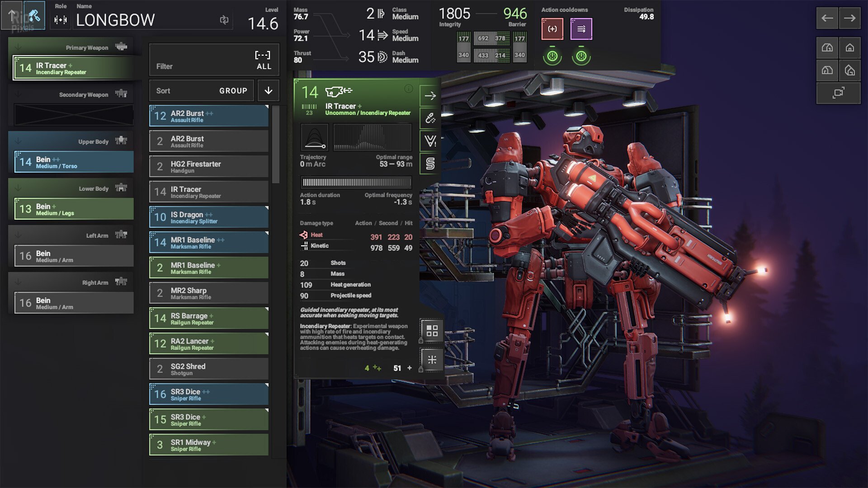Collapse the Primary Weapon section chevron

pyautogui.click(x=17, y=47)
